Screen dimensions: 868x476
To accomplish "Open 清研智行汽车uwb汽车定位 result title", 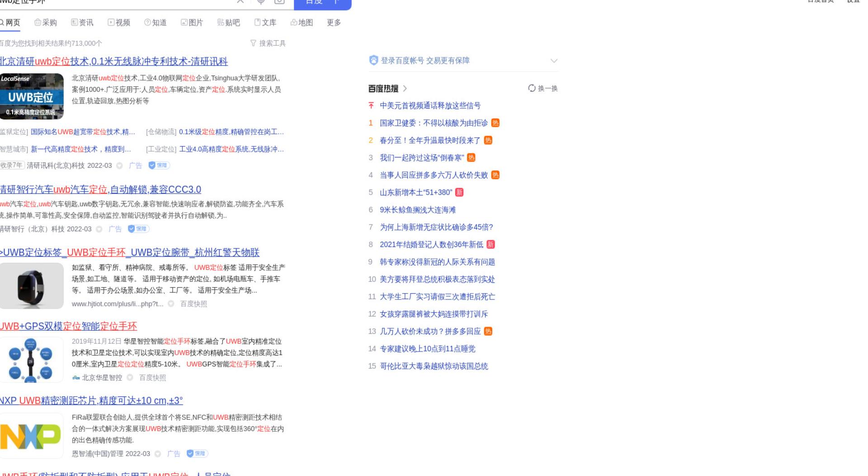I will click(100, 190).
